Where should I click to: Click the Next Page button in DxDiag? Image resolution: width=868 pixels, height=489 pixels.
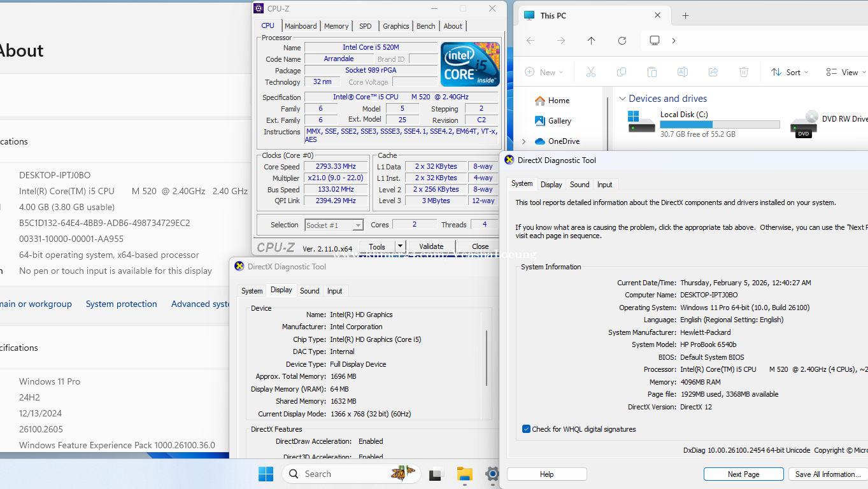[743, 474]
